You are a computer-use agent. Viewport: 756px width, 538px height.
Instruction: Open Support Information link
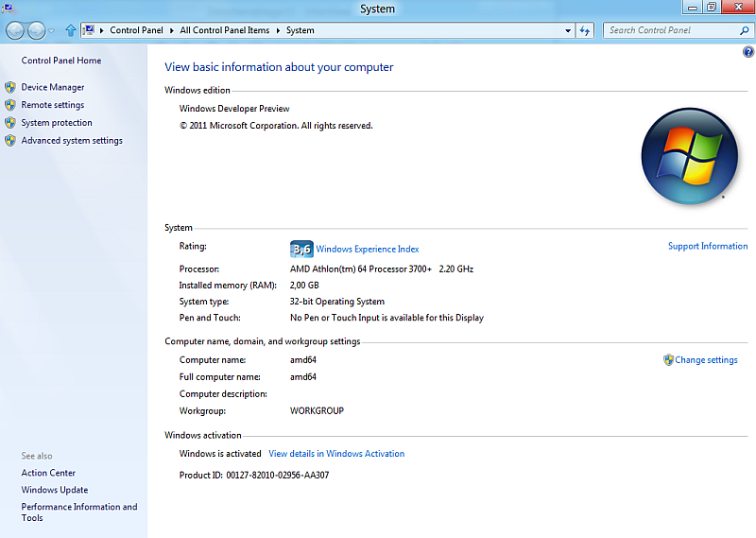(708, 246)
